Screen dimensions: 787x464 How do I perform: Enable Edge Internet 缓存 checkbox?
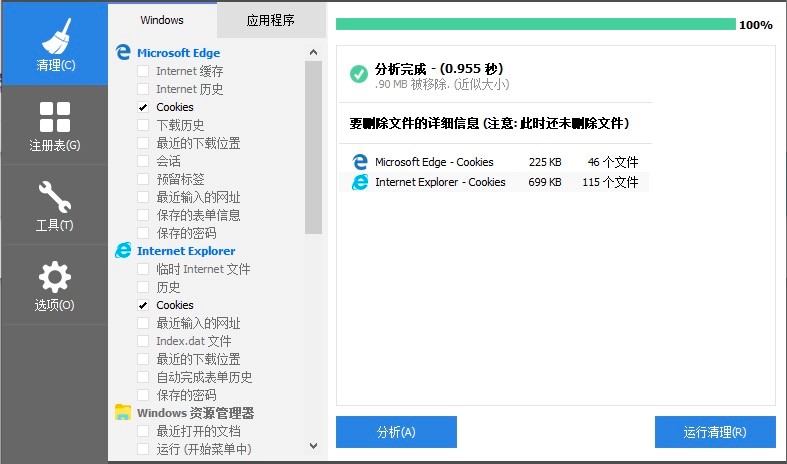(x=143, y=71)
